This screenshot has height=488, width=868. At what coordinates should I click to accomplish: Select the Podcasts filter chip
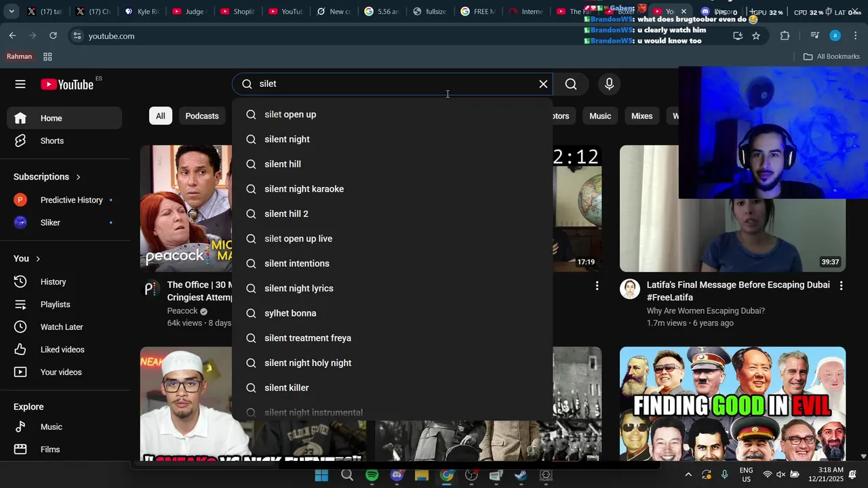[202, 116]
